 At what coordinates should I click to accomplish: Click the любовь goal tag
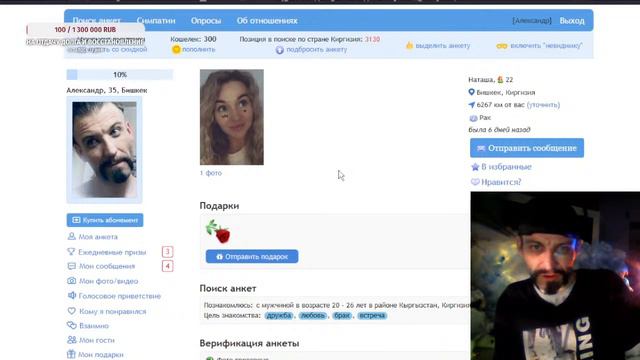click(313, 316)
